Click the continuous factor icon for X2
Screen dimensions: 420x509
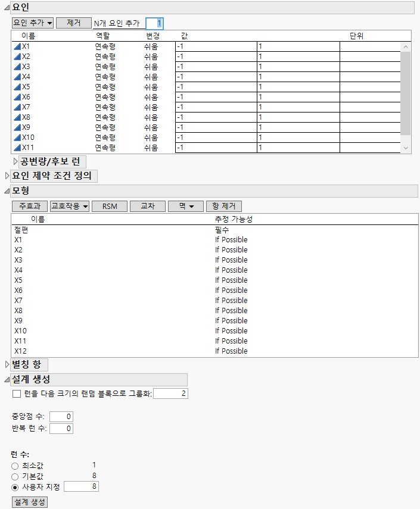coord(17,57)
